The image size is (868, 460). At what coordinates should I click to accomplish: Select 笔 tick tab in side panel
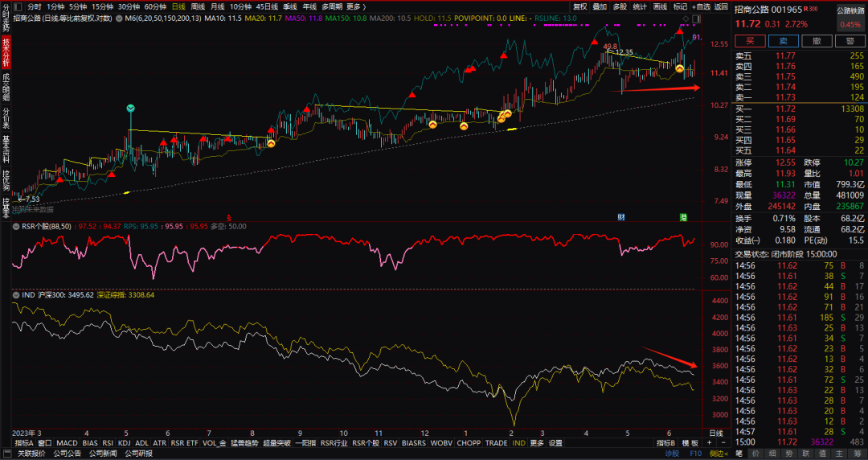click(x=739, y=454)
